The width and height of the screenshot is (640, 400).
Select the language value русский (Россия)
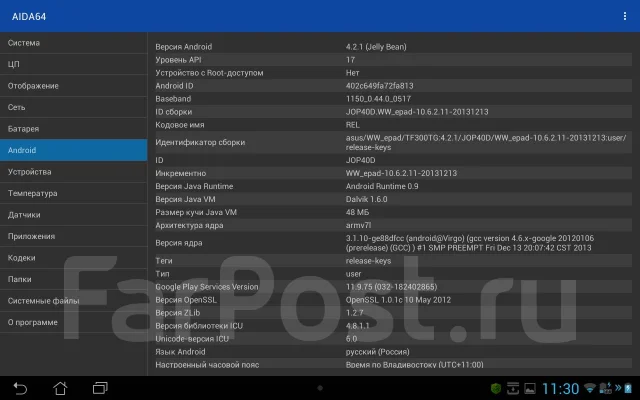coord(378,352)
